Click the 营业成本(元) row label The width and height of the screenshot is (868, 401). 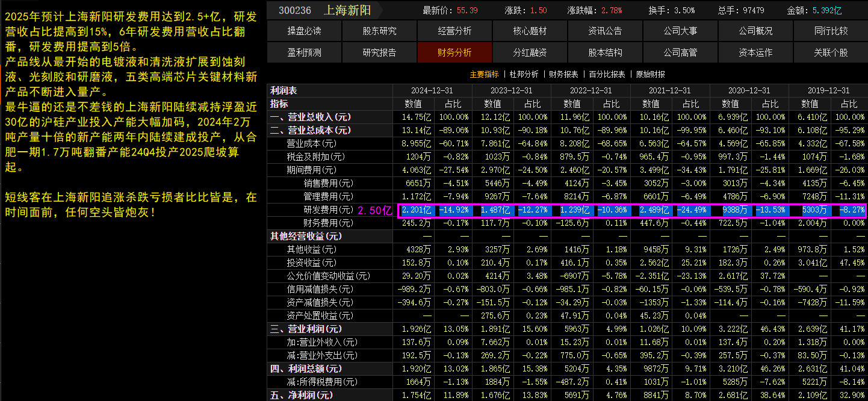(312, 143)
